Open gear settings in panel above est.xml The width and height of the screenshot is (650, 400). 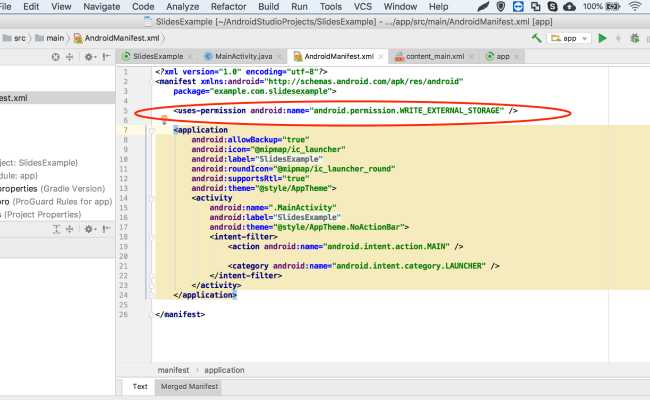click(89, 57)
